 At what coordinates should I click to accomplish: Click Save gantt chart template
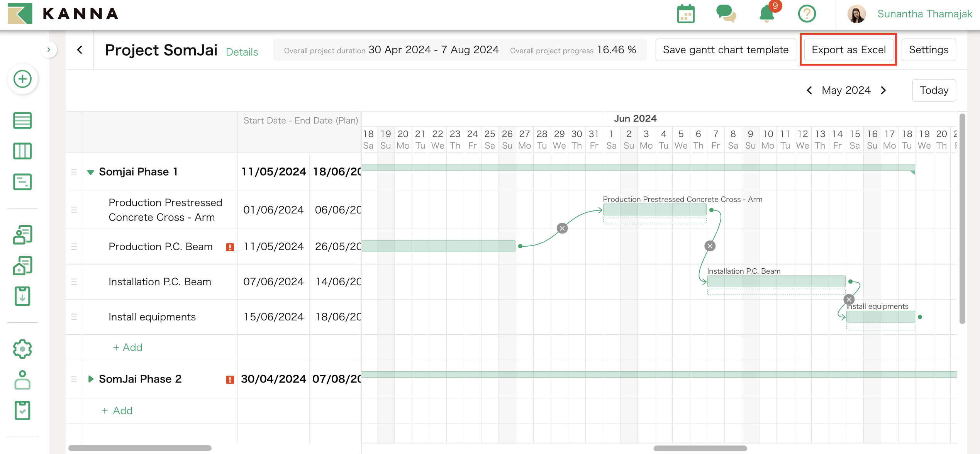[726, 49]
